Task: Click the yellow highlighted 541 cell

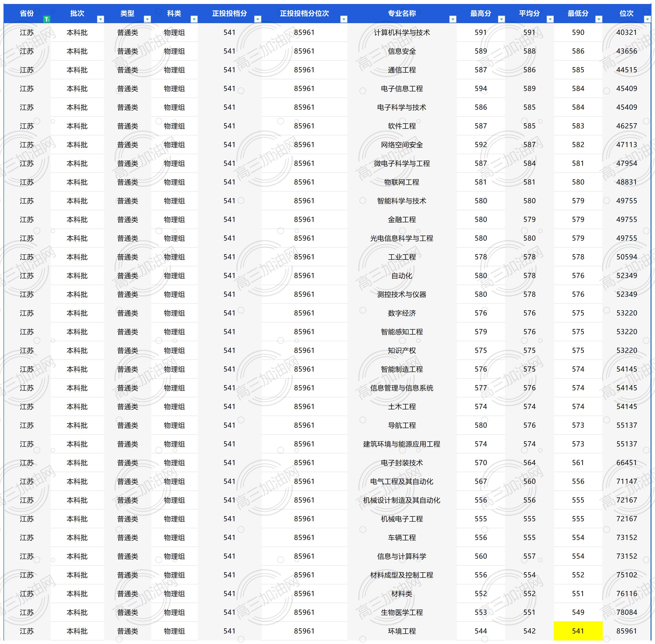Action: pyautogui.click(x=578, y=631)
